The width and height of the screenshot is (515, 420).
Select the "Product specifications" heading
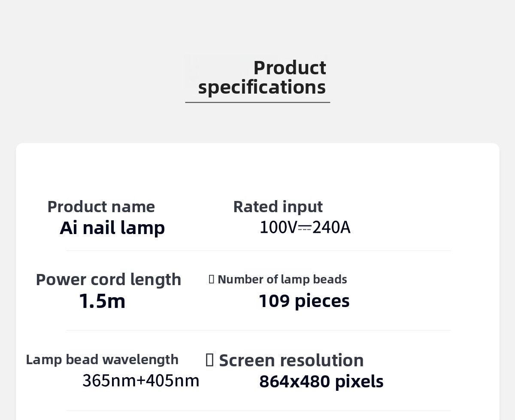[x=262, y=77]
